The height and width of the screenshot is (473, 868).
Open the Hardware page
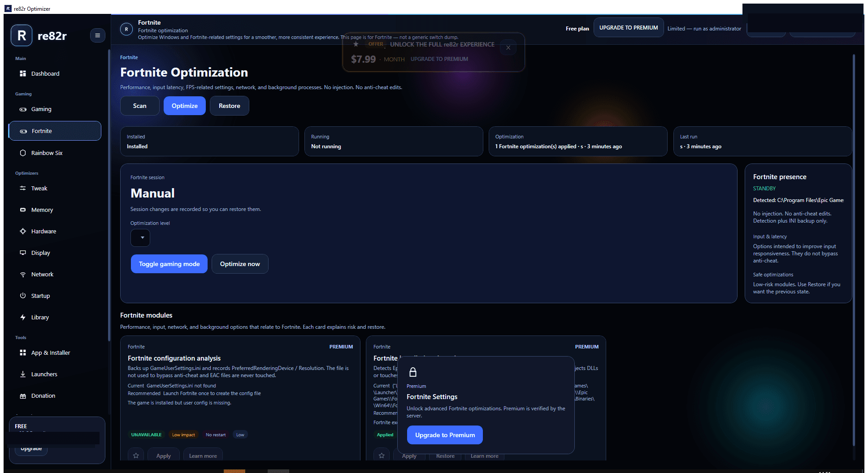pos(55,231)
